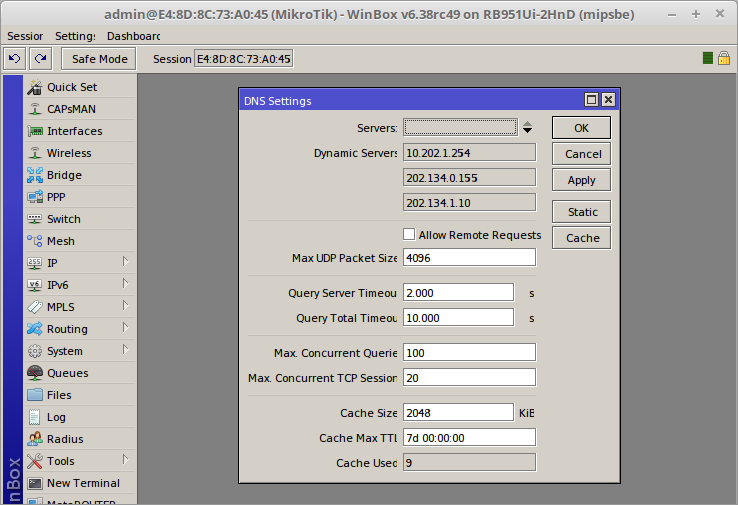Click dynamic server 202.134.0.155 field

click(x=469, y=177)
